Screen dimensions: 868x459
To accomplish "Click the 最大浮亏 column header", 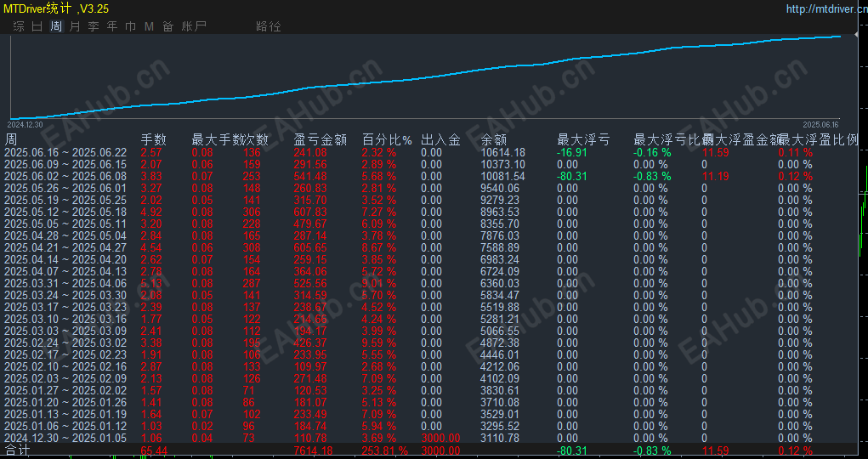I will (x=583, y=139).
